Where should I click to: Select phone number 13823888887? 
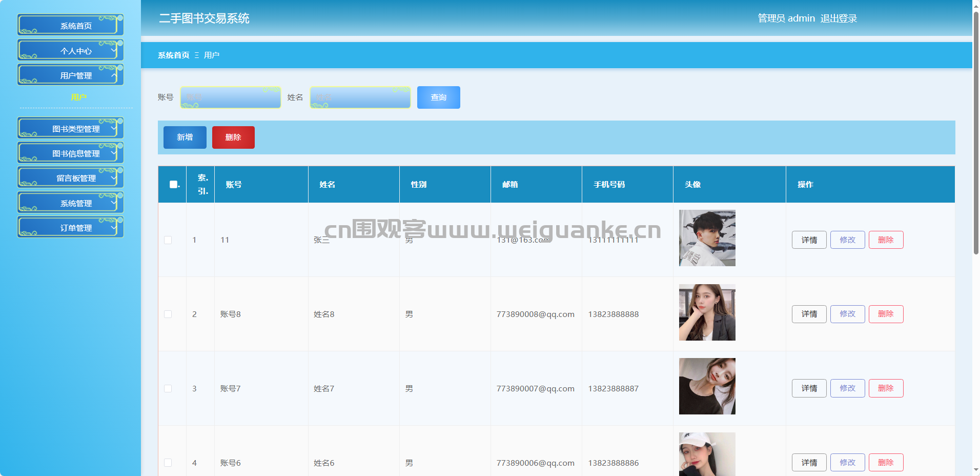pyautogui.click(x=614, y=389)
